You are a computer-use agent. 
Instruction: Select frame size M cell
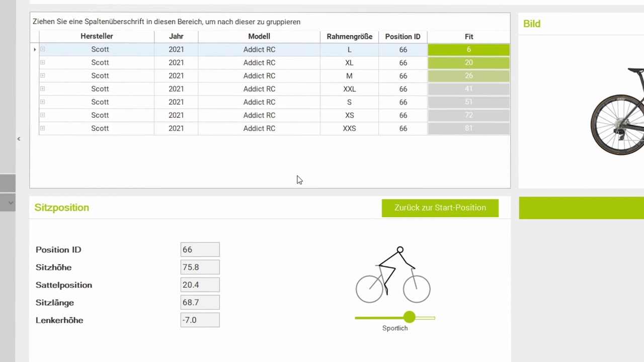(x=349, y=75)
